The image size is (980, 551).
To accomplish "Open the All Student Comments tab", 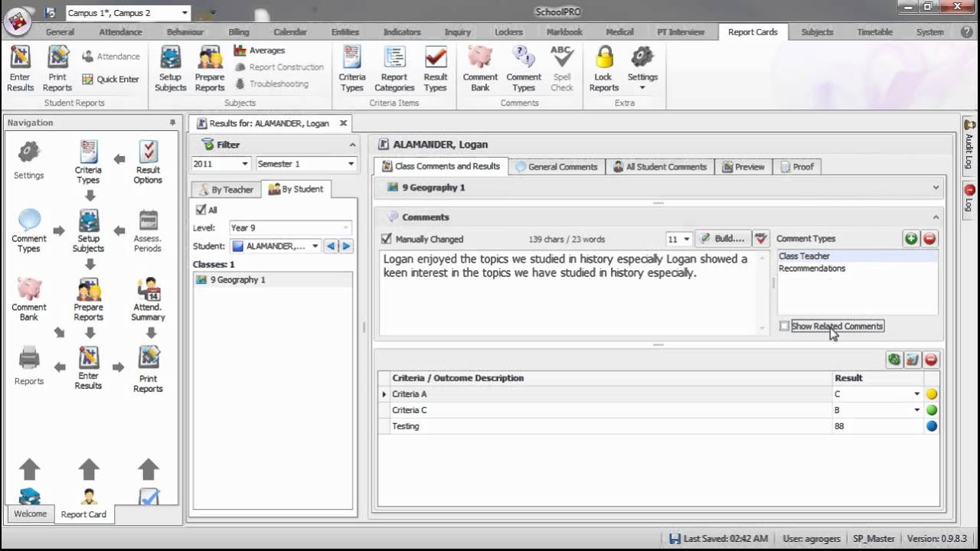I will tap(660, 167).
